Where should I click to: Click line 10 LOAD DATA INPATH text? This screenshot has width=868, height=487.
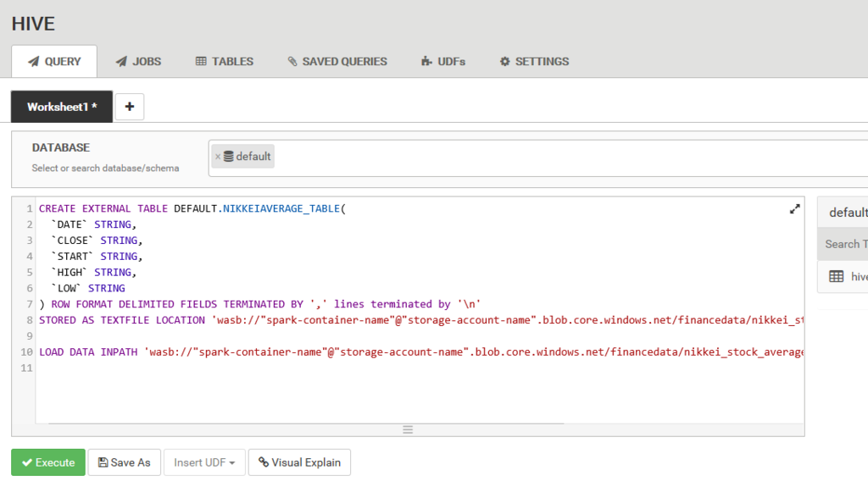tap(88, 352)
